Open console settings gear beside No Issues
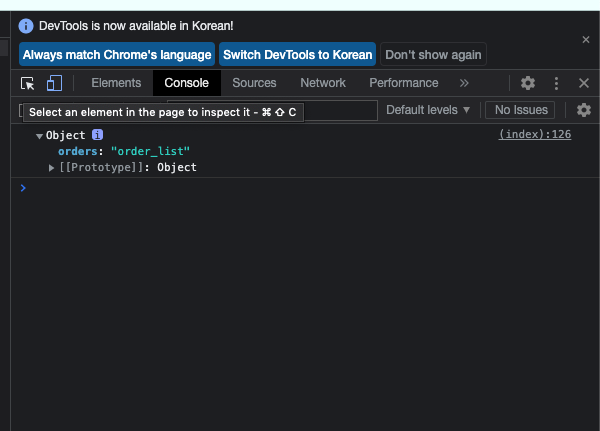Screen dimensions: 600x431 coord(584,110)
